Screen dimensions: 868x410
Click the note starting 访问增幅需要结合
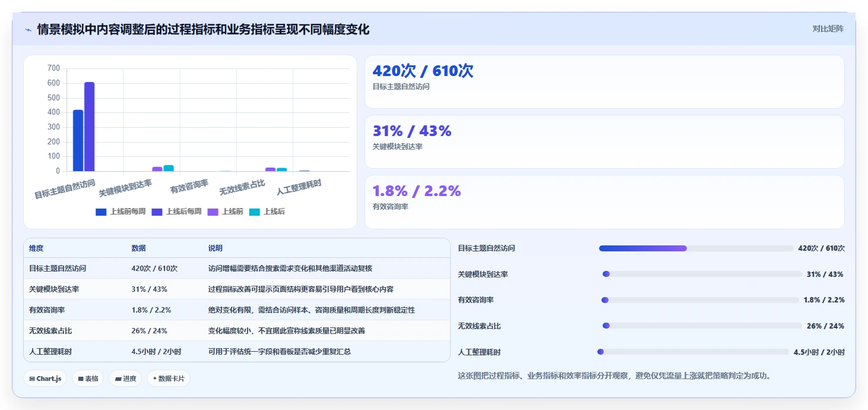click(290, 269)
